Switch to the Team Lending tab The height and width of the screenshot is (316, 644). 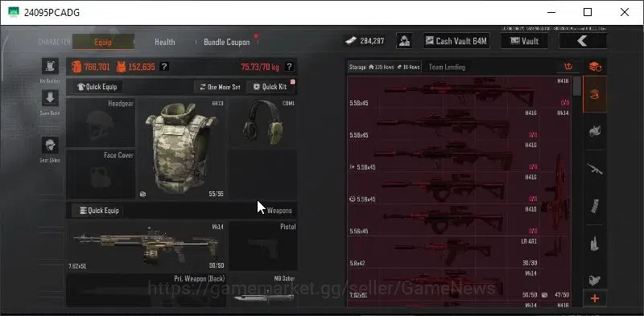[447, 67]
